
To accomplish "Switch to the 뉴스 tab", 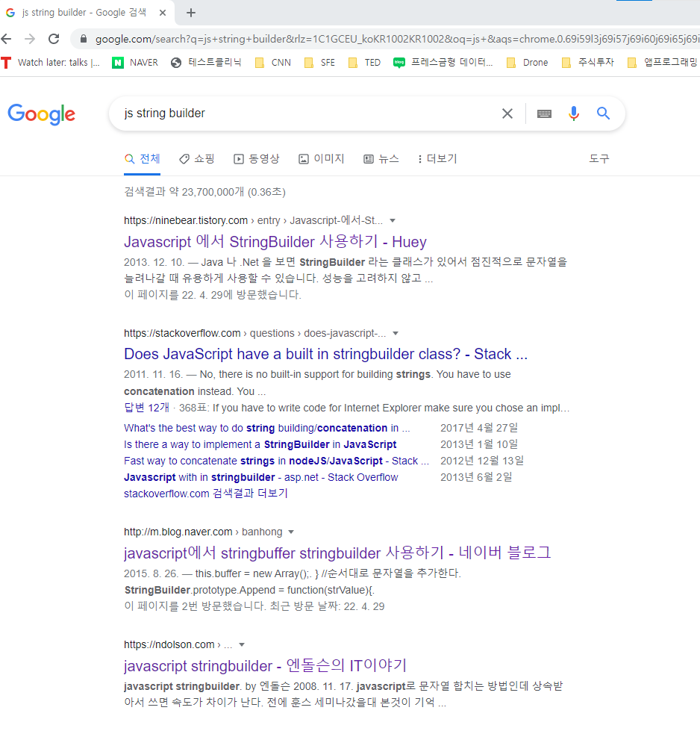I will [381, 159].
